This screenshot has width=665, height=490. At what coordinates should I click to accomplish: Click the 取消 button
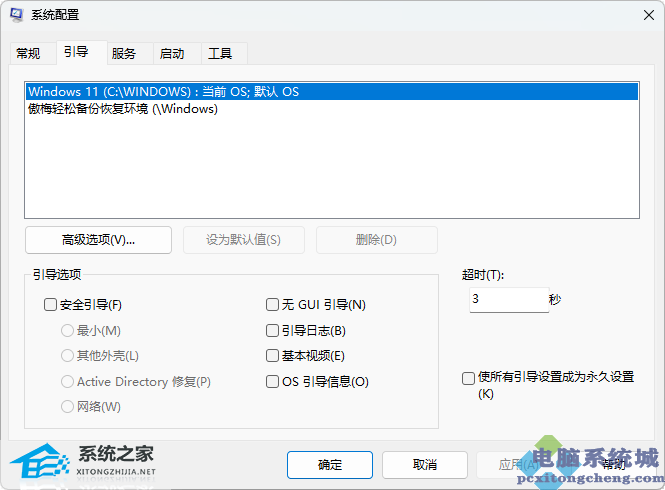pyautogui.click(x=425, y=465)
